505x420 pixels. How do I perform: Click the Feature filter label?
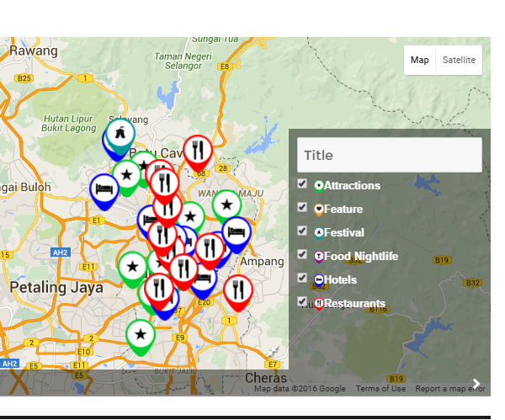pyautogui.click(x=343, y=210)
